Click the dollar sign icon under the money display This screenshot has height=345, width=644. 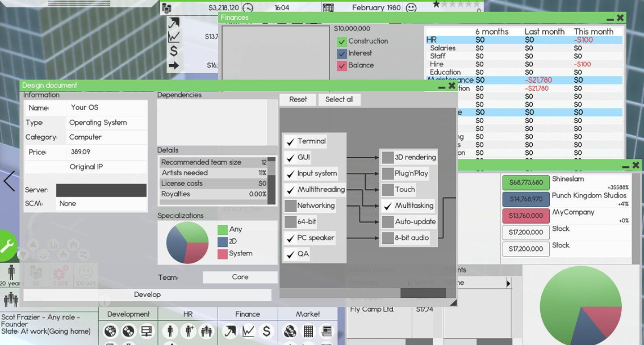point(174,51)
